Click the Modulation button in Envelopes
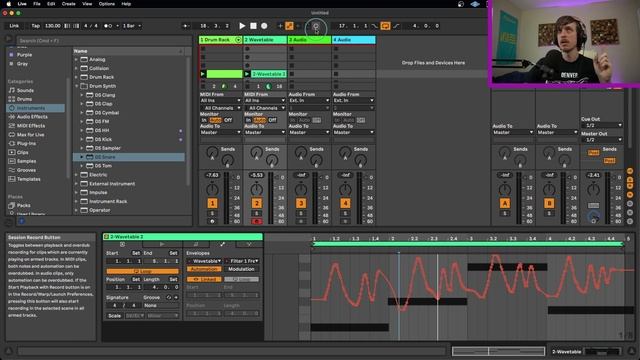This screenshot has width=640, height=360. (x=241, y=269)
